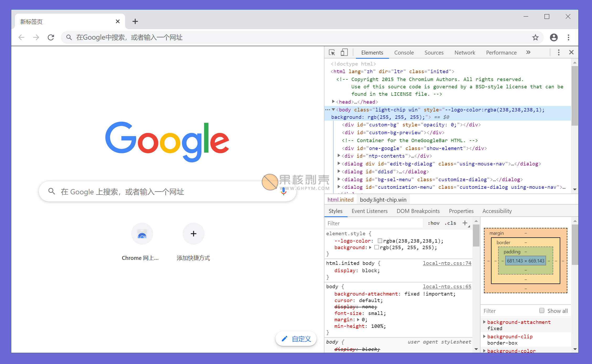The height and width of the screenshot is (364, 592).
Task: Open Chrome main menu
Action: point(568,38)
